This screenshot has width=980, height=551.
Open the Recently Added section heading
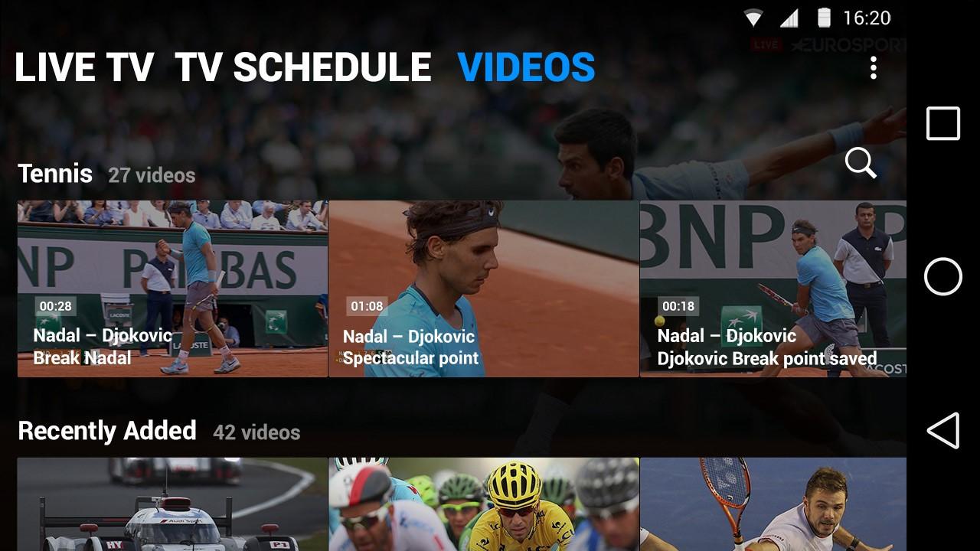107,431
